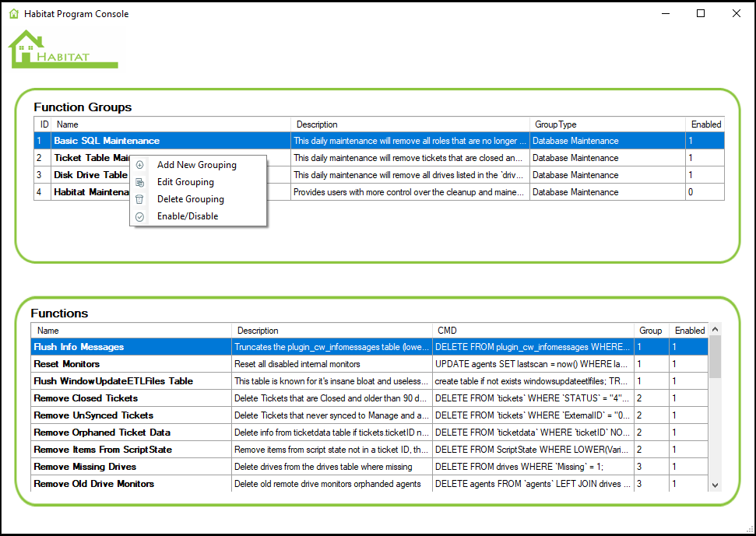Viewport: 756px width, 536px height.
Task: Select the Reset Monitors function row
Action: point(67,364)
